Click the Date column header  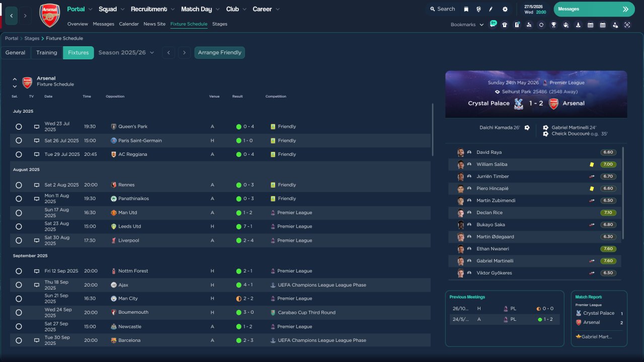(x=48, y=97)
